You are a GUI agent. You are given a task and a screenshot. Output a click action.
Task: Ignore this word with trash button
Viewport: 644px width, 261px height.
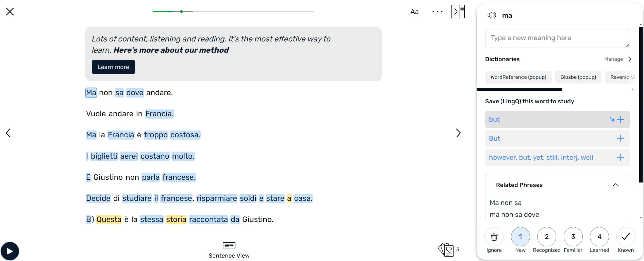[x=494, y=237]
